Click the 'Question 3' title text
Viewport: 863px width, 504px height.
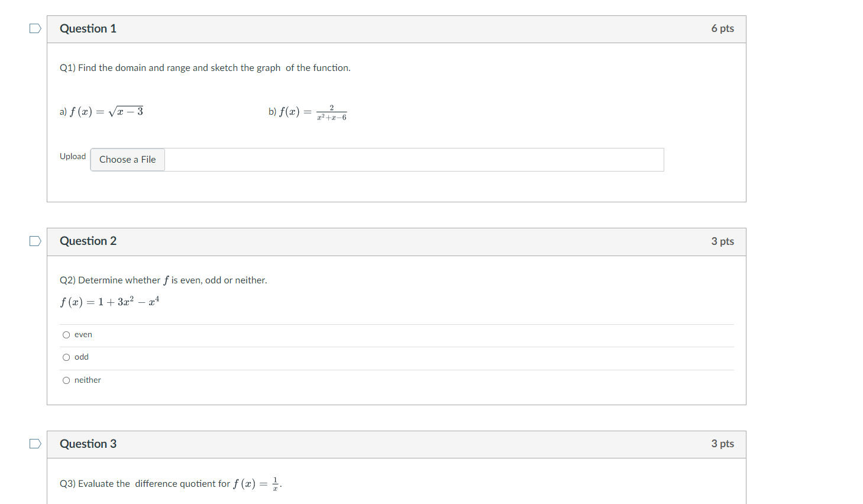click(88, 444)
